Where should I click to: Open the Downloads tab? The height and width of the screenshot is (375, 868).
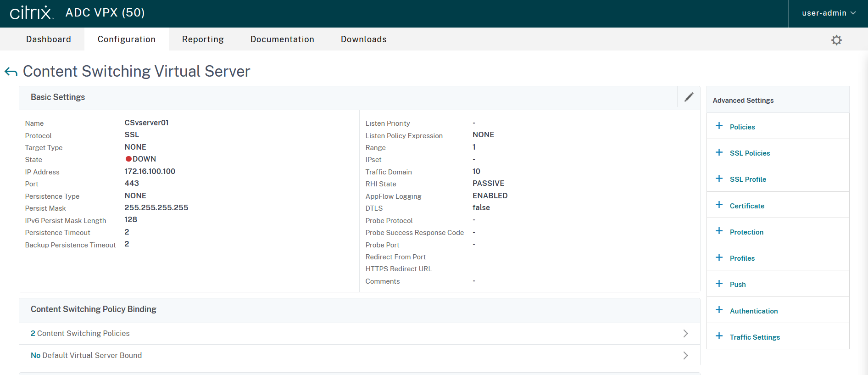coord(364,39)
